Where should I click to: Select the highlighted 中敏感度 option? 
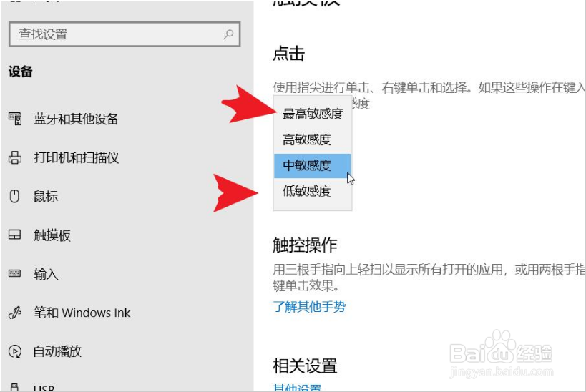point(313,165)
